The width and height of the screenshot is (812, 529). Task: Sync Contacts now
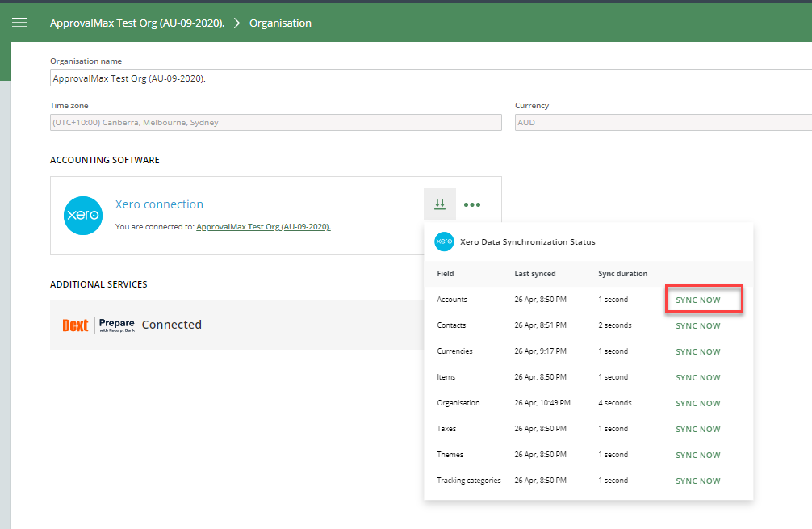[x=698, y=326]
